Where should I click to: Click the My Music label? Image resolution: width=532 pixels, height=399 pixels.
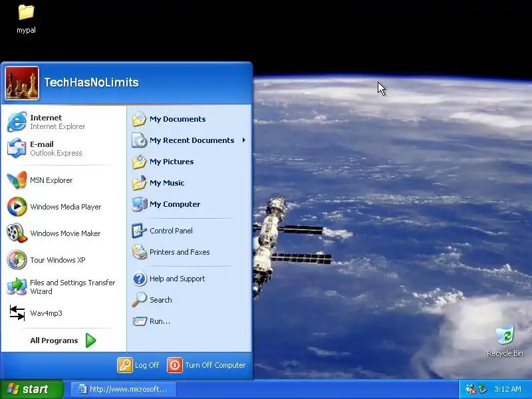tap(167, 183)
